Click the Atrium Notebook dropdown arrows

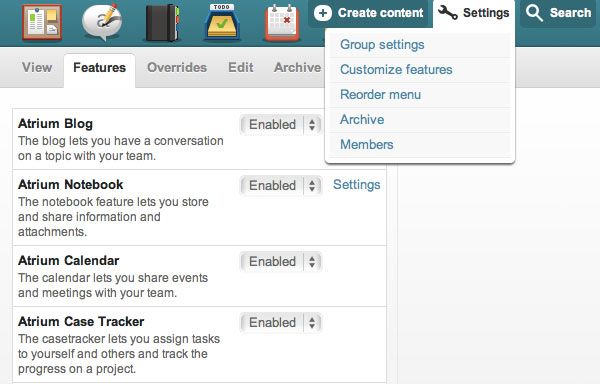pos(312,185)
